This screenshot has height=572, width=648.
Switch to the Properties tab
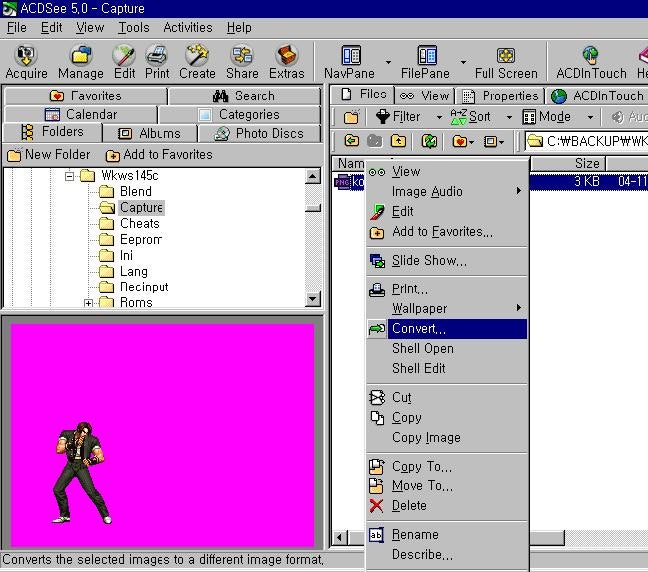(x=500, y=96)
